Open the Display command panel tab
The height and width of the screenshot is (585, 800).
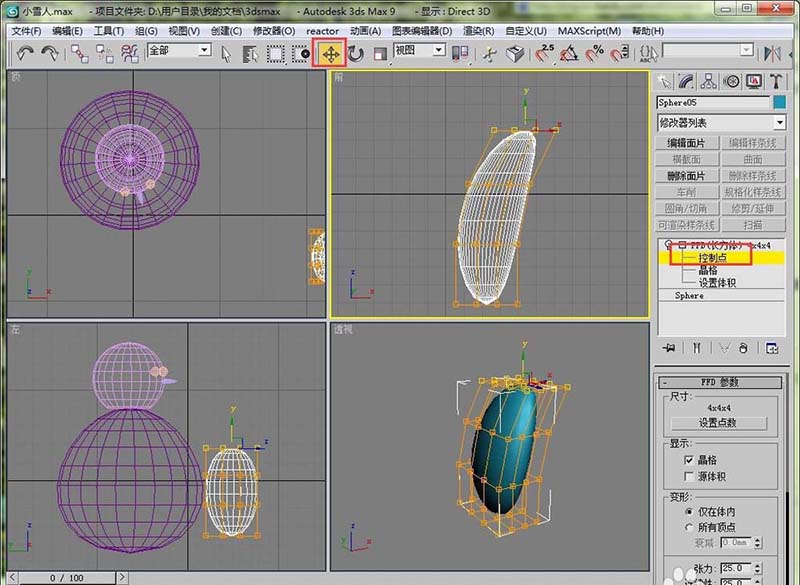click(754, 81)
